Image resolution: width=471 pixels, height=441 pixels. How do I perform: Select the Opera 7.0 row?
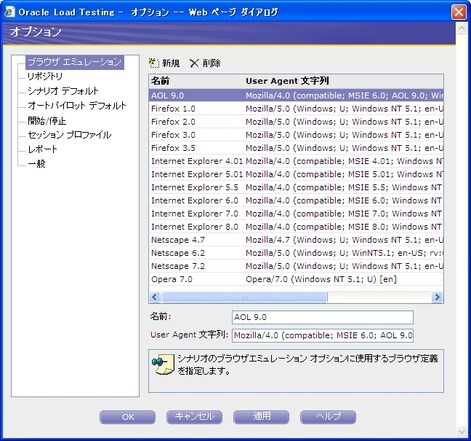click(x=296, y=279)
